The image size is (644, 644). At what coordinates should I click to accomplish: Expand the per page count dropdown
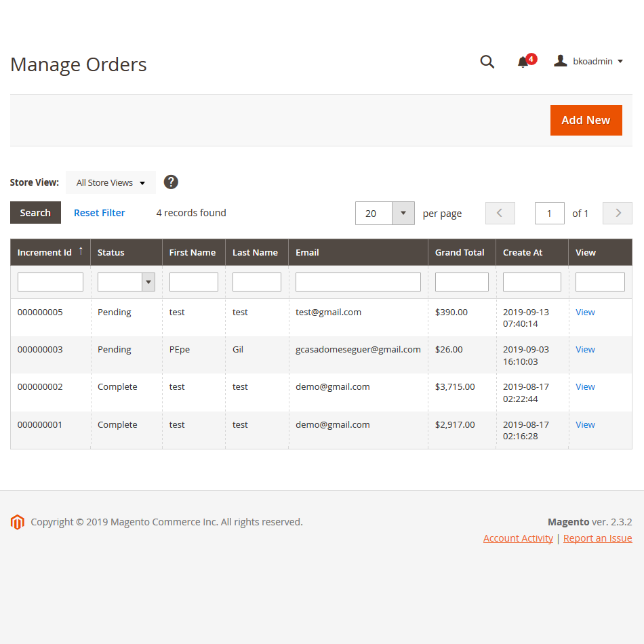tap(403, 213)
